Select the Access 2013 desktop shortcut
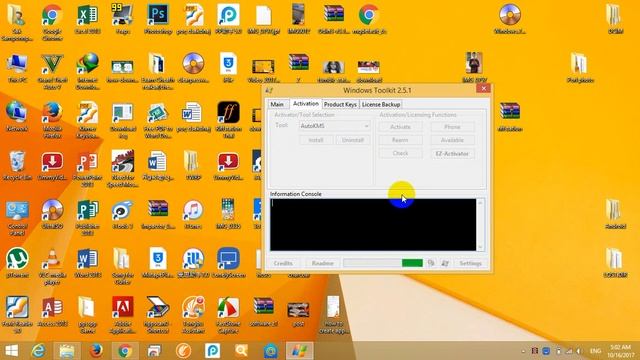 click(52, 311)
